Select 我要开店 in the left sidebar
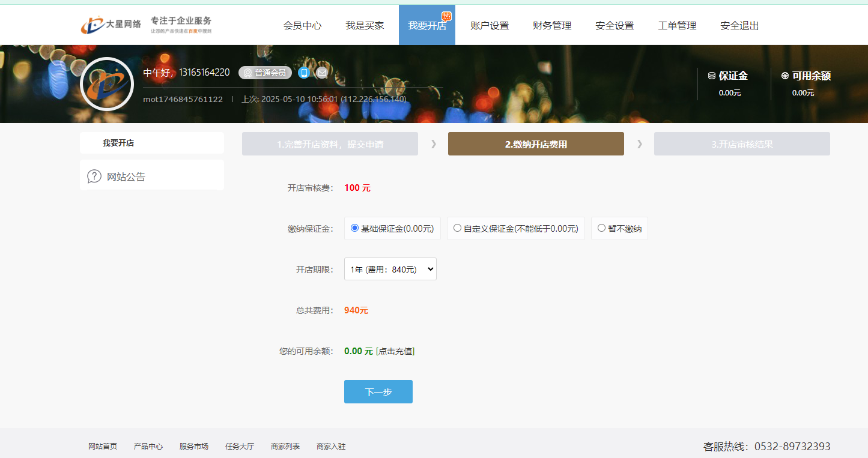The width and height of the screenshot is (868, 458). coord(118,143)
